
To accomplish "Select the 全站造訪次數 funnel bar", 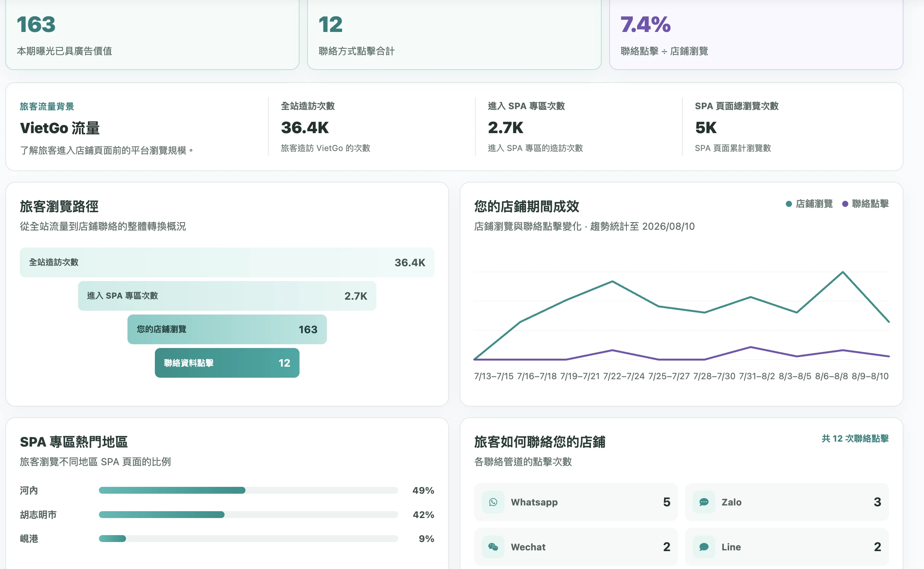I will [x=227, y=262].
